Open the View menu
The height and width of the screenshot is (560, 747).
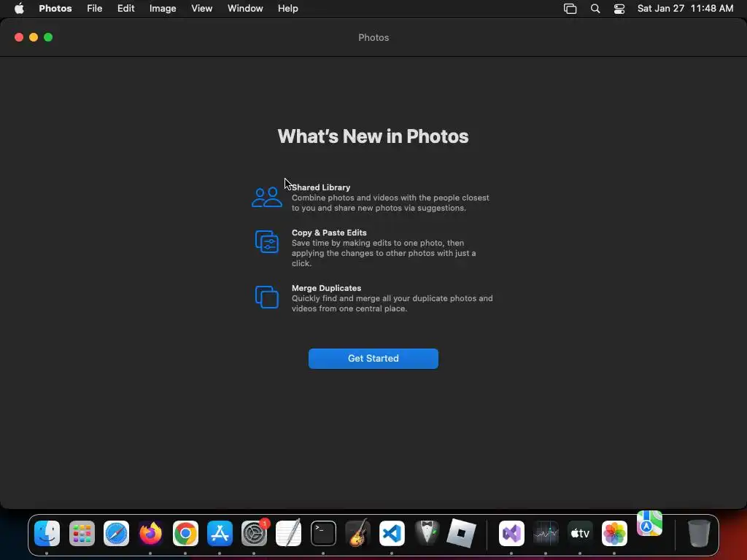point(201,9)
